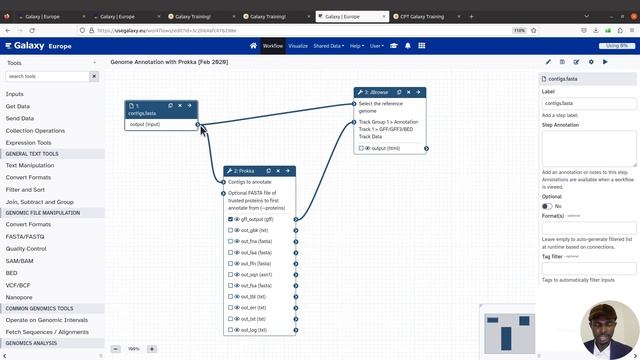Image resolution: width=640 pixels, height=360 pixels.
Task: Delete the Prokka node with X
Action: pos(278,171)
